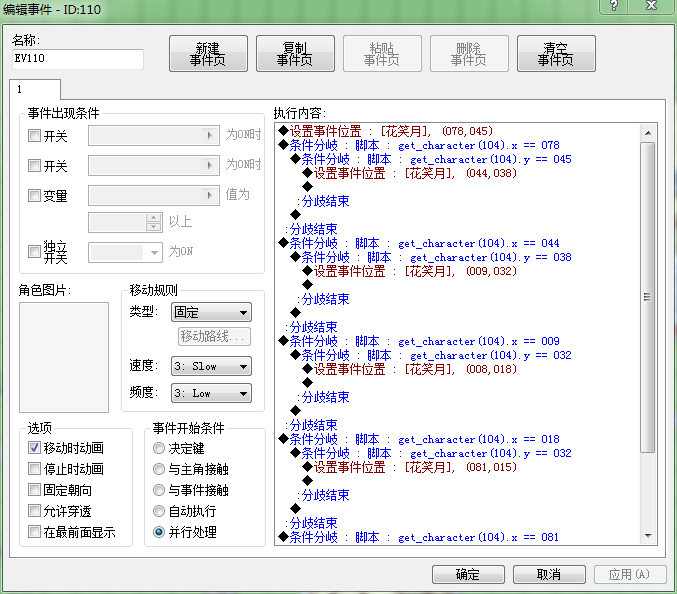677x594 pixels.
Task: Open the 频度 dropdown showing 3: Low
Action: click(212, 393)
